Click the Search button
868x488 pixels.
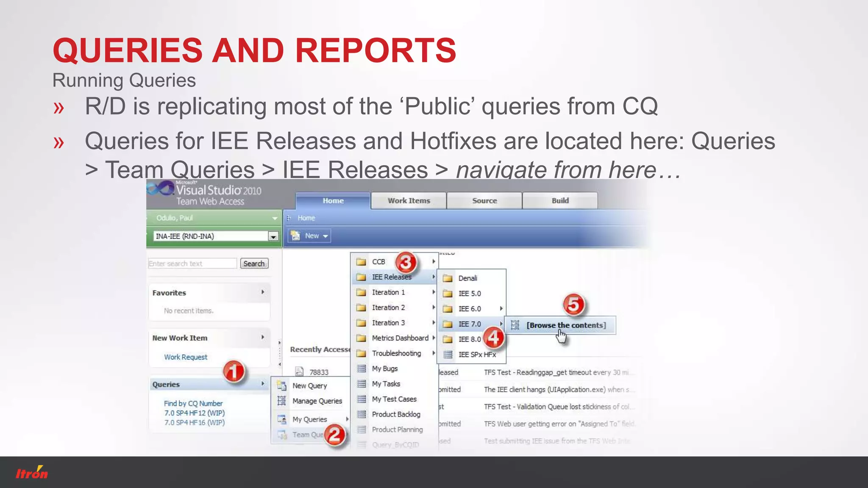[254, 263]
